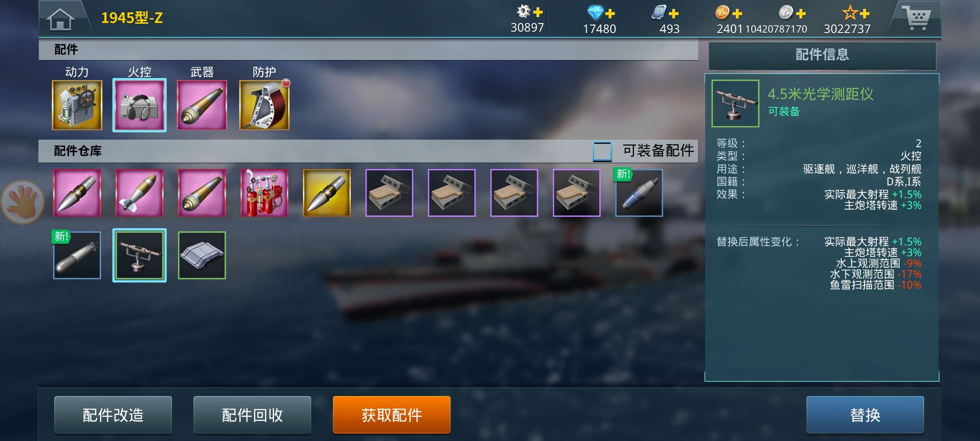The height and width of the screenshot is (441, 980).
Task: Enable the 可装备配件 filter checkbox
Action: pyautogui.click(x=602, y=151)
